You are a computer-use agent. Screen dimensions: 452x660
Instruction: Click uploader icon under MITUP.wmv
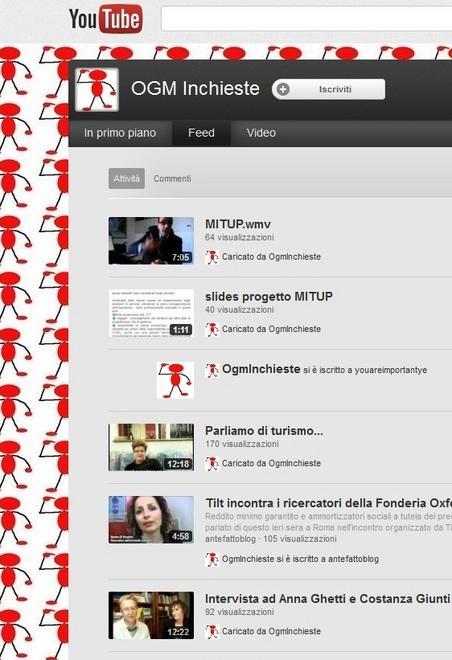(212, 257)
